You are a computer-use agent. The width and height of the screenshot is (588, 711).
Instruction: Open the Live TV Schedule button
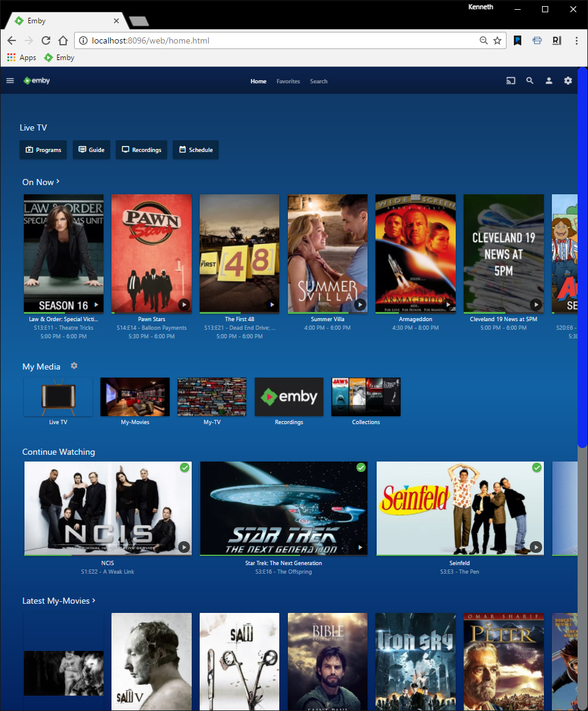pyautogui.click(x=196, y=150)
